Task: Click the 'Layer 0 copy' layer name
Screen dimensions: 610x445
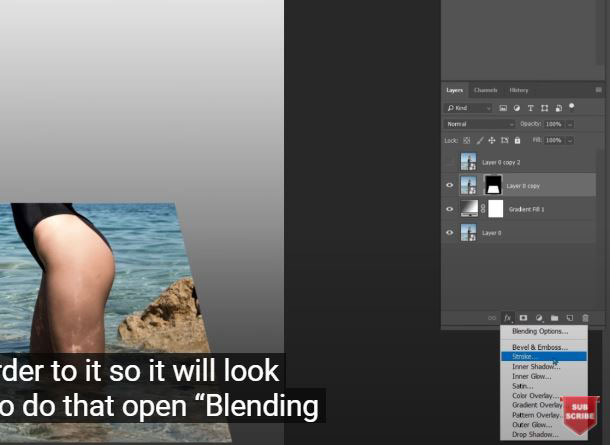Action: click(523, 186)
